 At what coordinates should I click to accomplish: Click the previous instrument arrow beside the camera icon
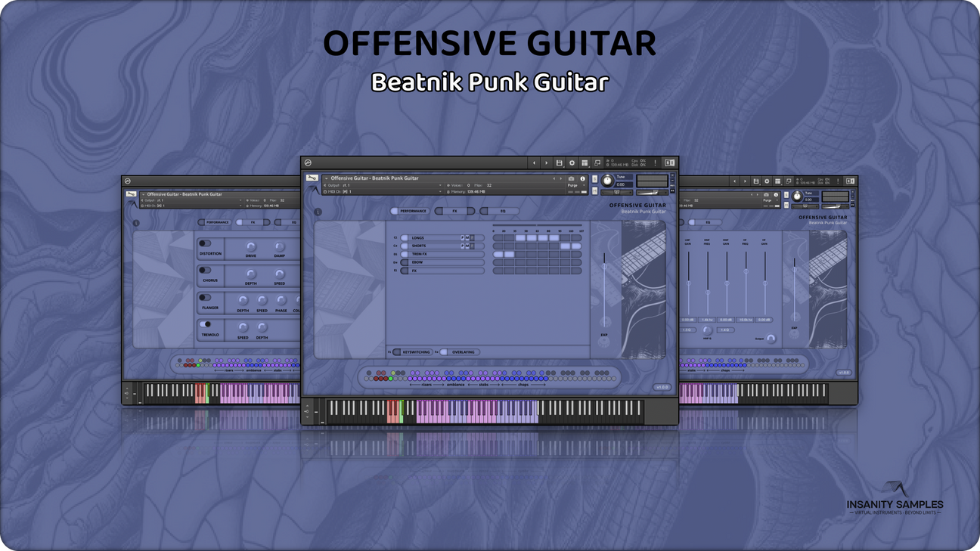coord(554,178)
